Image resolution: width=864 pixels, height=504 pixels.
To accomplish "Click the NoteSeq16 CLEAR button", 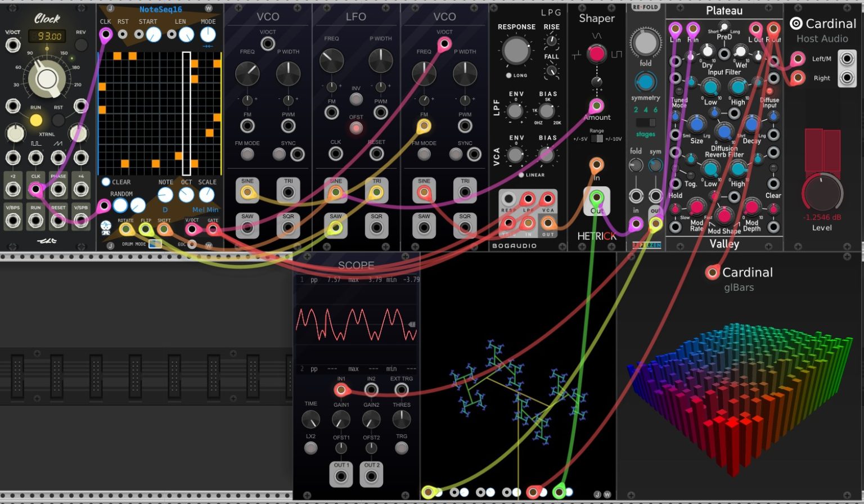I will pos(106,182).
